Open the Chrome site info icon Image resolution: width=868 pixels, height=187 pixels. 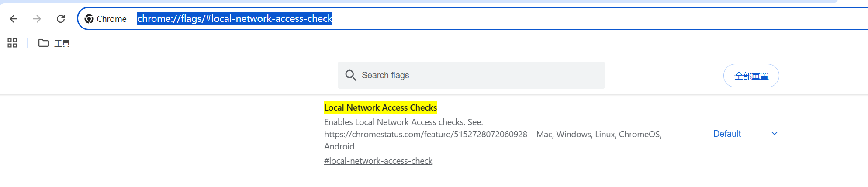coord(89,19)
